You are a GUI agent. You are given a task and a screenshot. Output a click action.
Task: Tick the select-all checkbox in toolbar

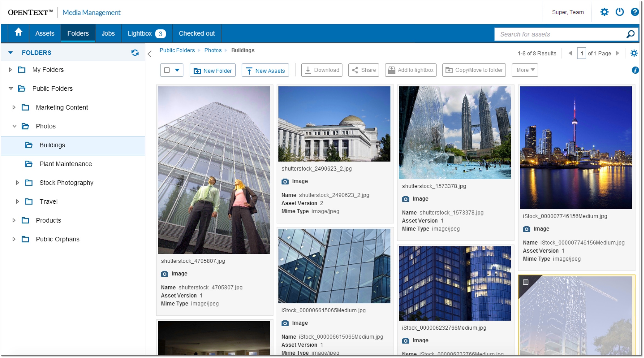click(x=167, y=70)
